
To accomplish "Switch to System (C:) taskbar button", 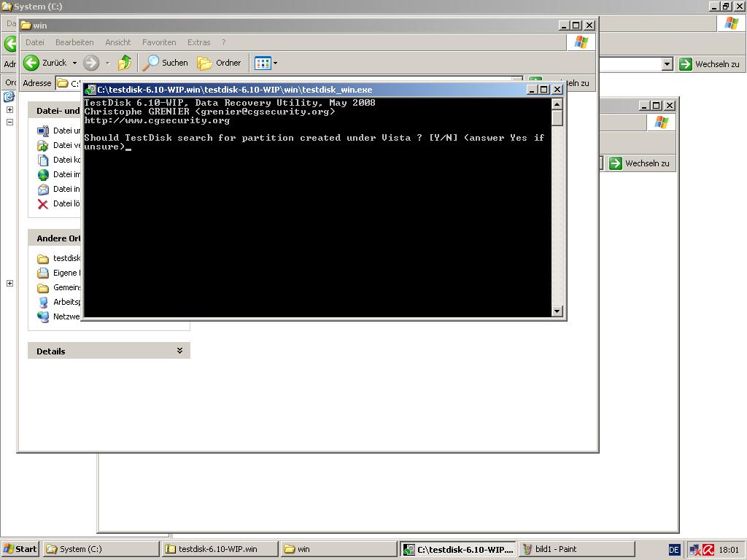I will point(101,549).
